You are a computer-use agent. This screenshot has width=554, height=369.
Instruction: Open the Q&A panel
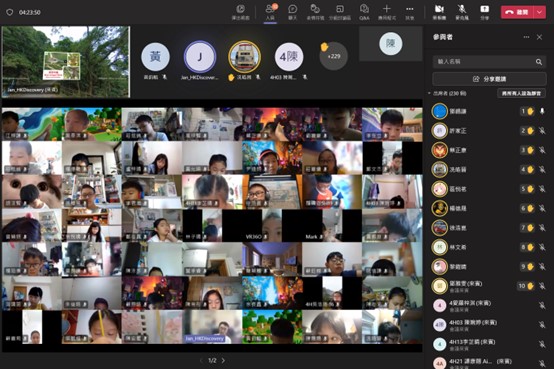point(364,12)
